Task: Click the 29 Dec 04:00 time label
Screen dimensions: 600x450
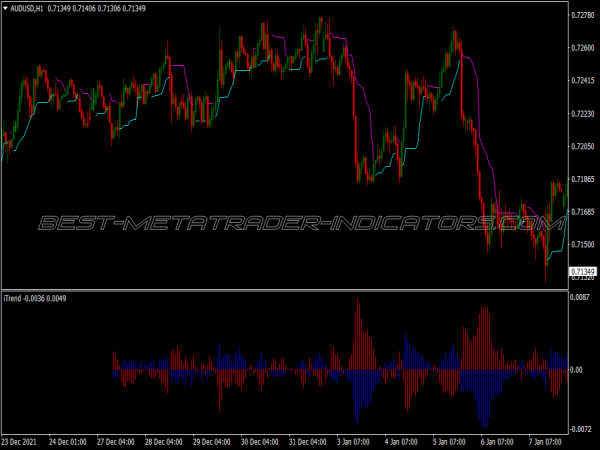Action: pyautogui.click(x=212, y=442)
